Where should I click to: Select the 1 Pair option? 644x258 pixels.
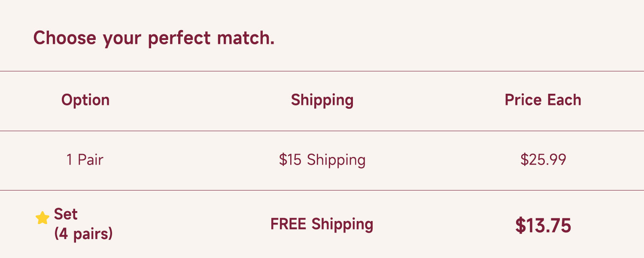tap(85, 160)
